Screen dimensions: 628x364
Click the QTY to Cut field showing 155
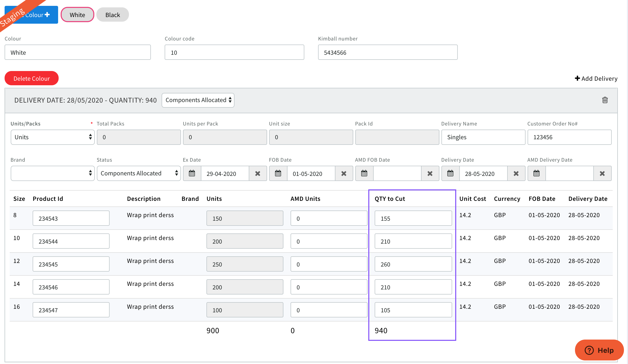coord(413,218)
